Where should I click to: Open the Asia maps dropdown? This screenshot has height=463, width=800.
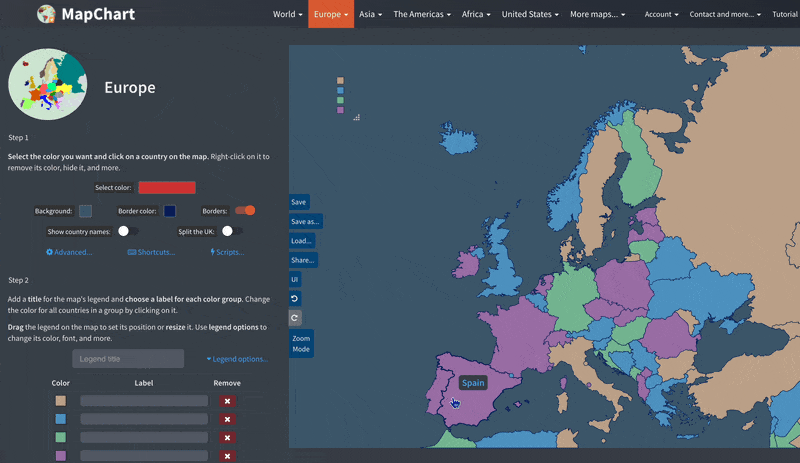tap(370, 14)
